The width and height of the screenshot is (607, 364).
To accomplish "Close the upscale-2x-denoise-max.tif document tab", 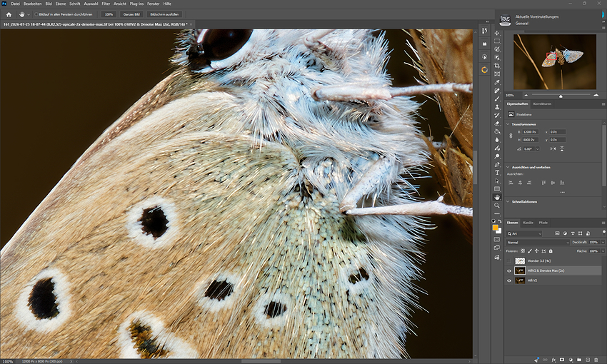I will click(x=191, y=24).
